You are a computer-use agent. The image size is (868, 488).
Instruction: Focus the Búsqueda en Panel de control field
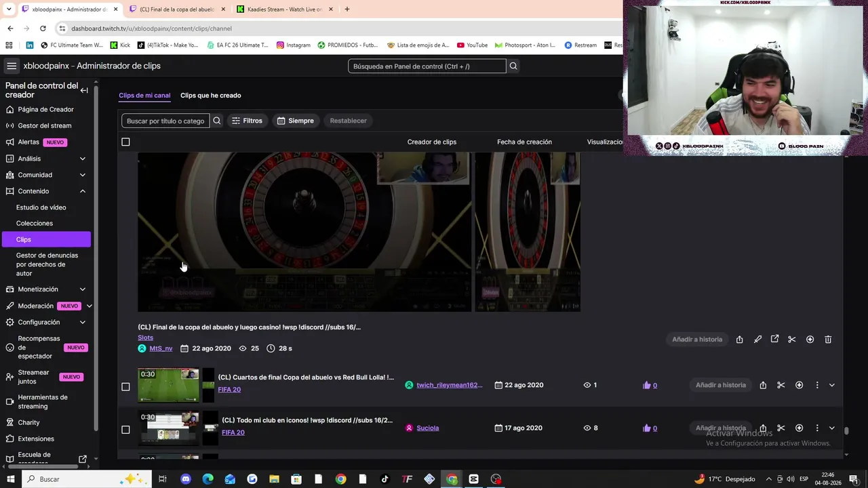coord(427,66)
